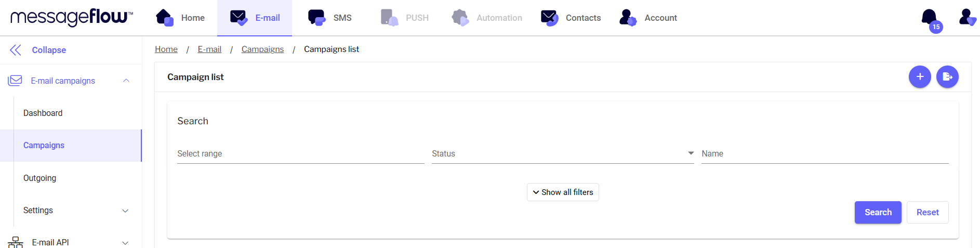Expand the Show all filters option
Viewport: 980px width, 248px height.
point(563,192)
